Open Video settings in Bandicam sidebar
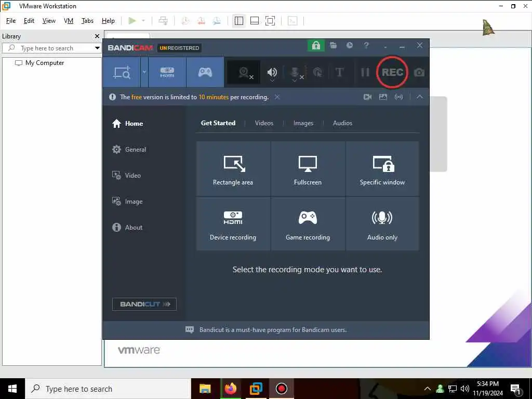The width and height of the screenshot is (532, 399). pos(126,176)
